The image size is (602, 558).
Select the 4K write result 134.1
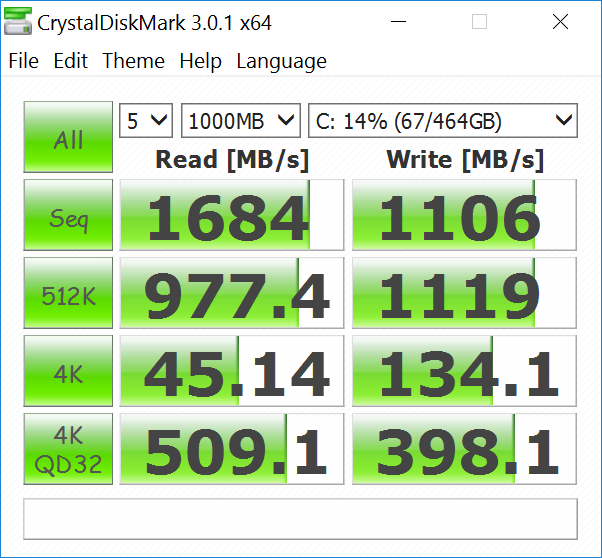coord(464,371)
